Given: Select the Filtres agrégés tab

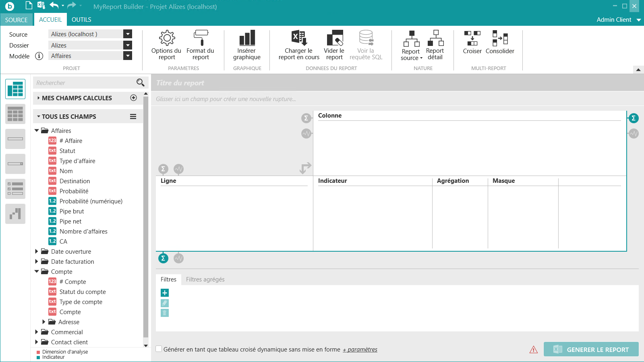Looking at the screenshot, I should tap(205, 279).
